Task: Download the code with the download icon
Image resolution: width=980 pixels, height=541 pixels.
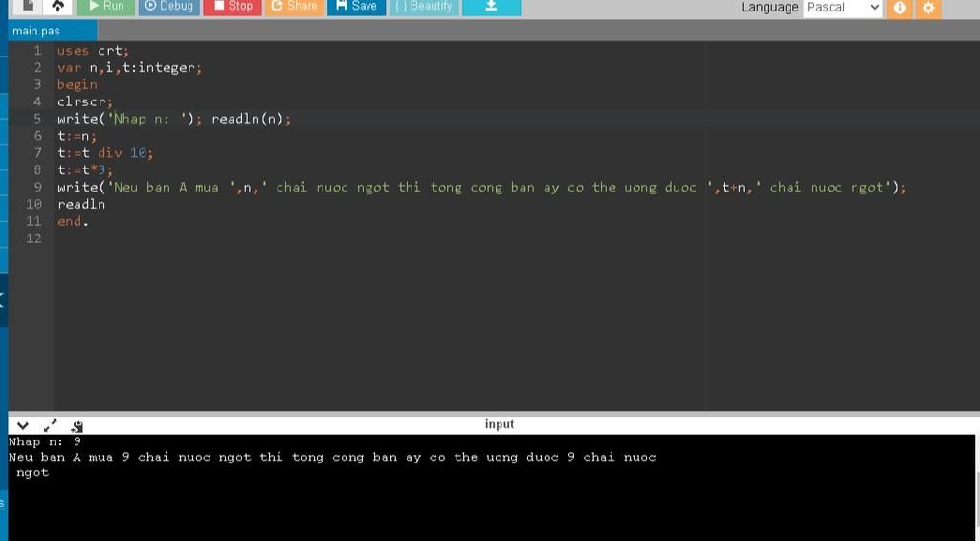Action: pos(491,7)
